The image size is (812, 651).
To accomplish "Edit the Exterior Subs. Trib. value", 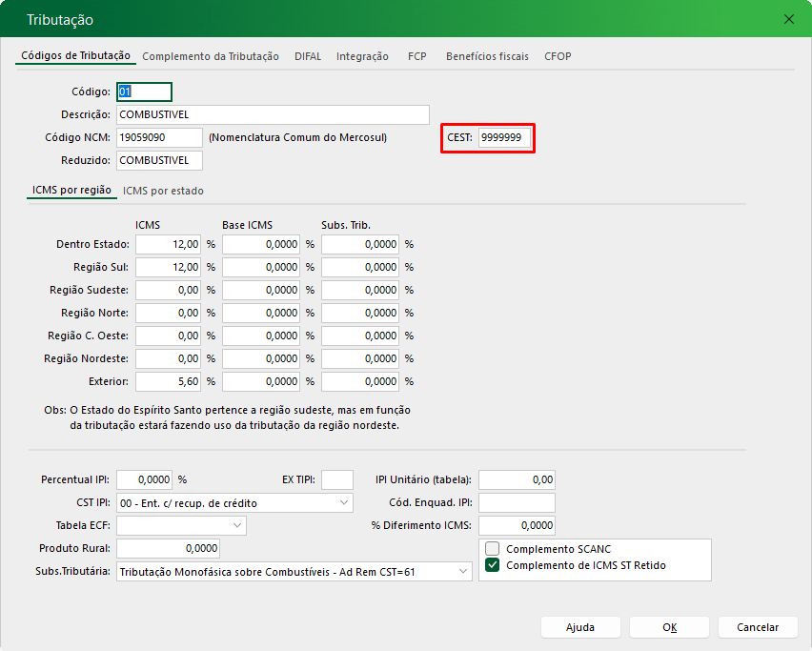I will pos(360,381).
